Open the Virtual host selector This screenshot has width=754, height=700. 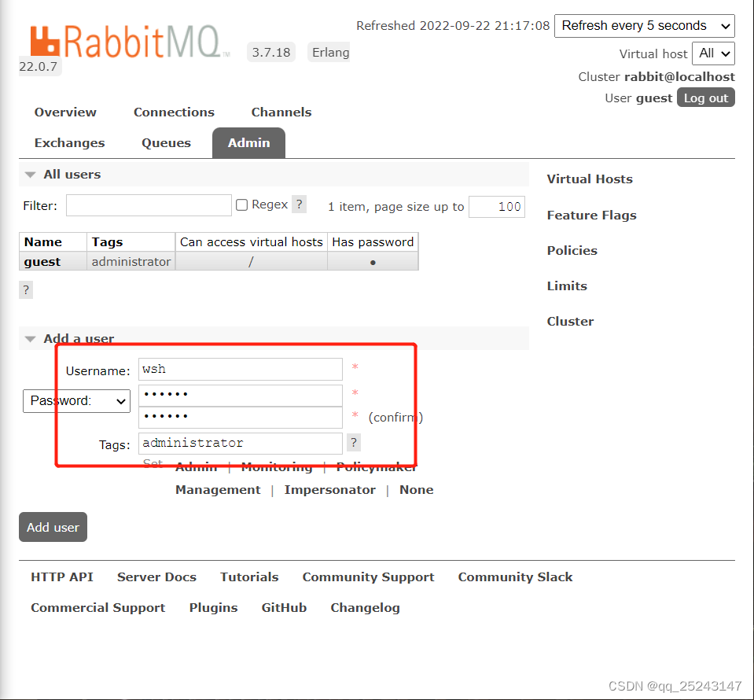(712, 53)
